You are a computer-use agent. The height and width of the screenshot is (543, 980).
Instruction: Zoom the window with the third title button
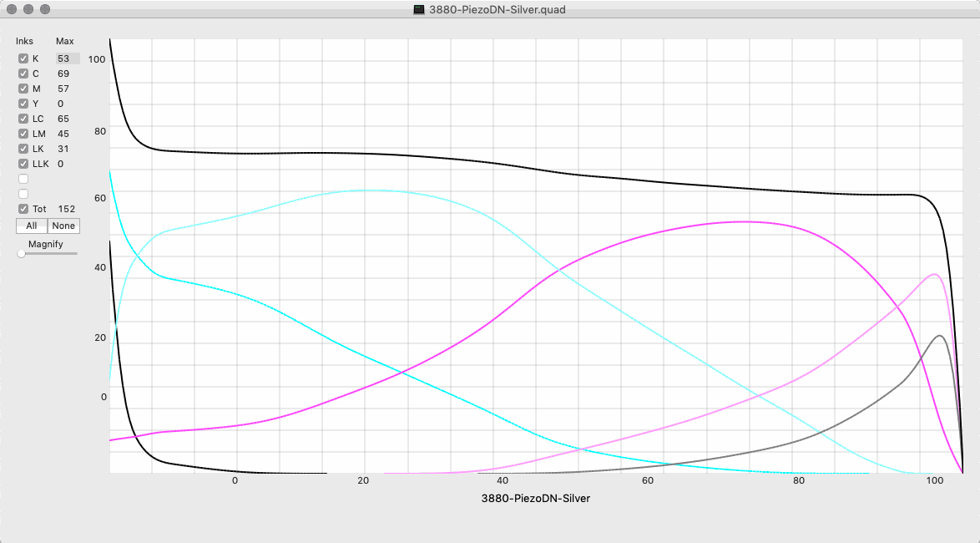45,9
